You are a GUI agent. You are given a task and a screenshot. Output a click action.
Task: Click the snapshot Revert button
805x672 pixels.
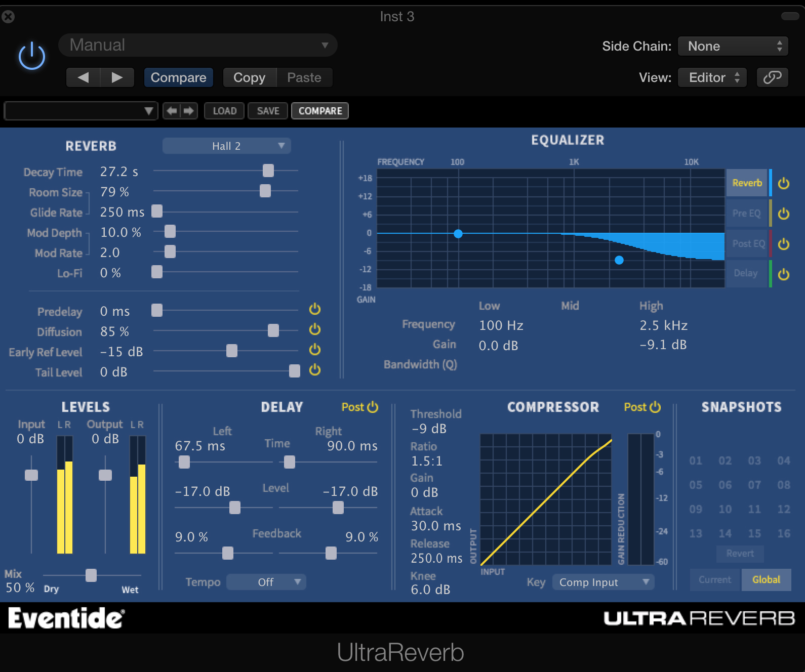[x=740, y=554]
